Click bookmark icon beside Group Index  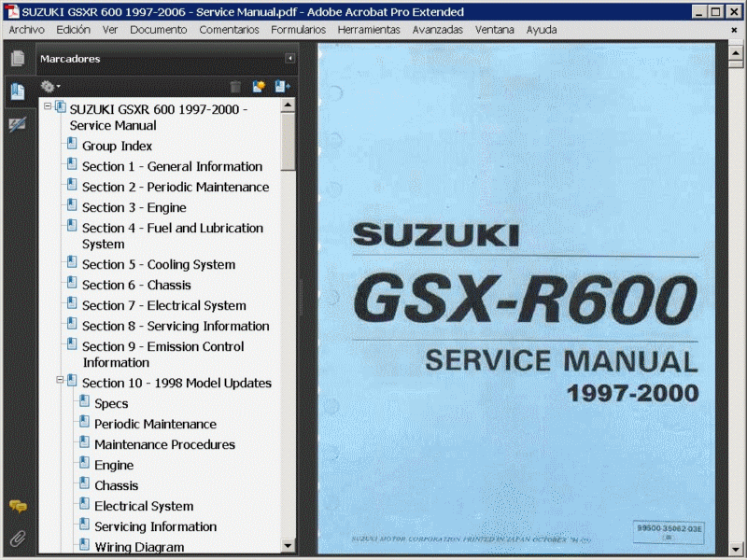(72, 144)
